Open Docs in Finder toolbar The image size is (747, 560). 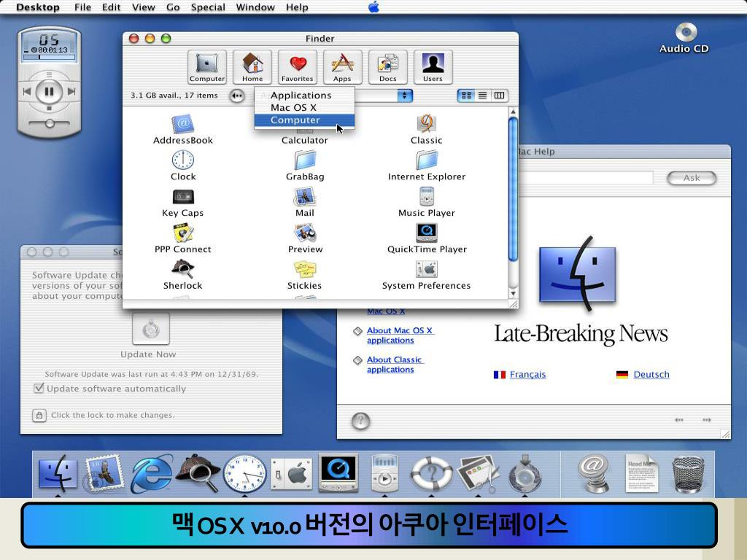pyautogui.click(x=388, y=67)
